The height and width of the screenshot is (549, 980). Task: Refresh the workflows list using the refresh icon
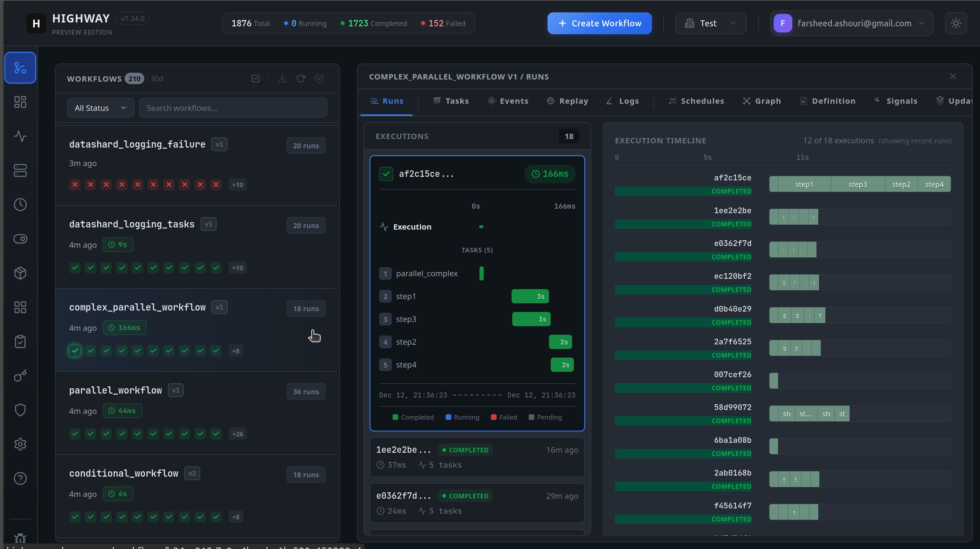(301, 78)
